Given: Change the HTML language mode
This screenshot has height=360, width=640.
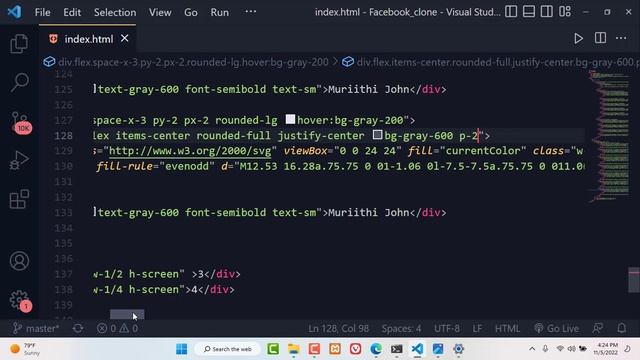Looking at the screenshot, I should point(507,328).
